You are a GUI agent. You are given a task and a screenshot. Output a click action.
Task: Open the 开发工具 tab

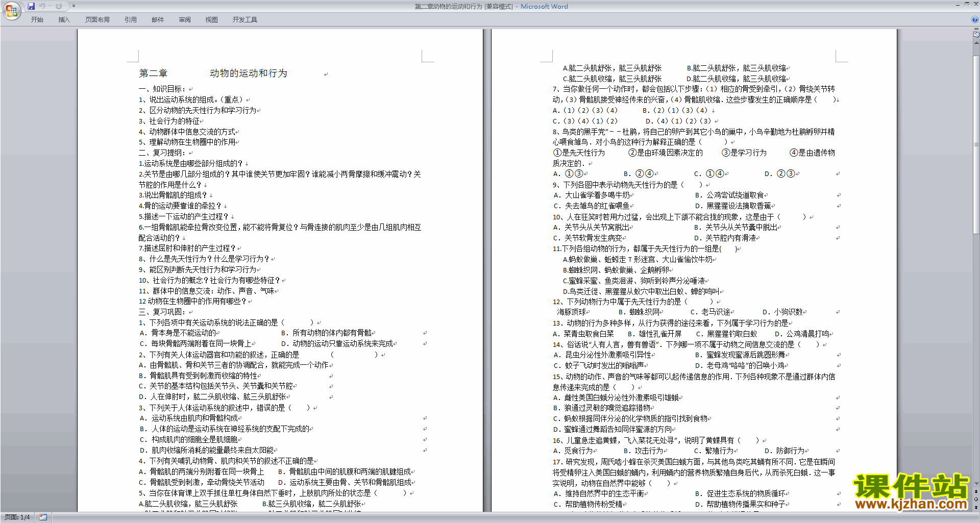pos(245,19)
